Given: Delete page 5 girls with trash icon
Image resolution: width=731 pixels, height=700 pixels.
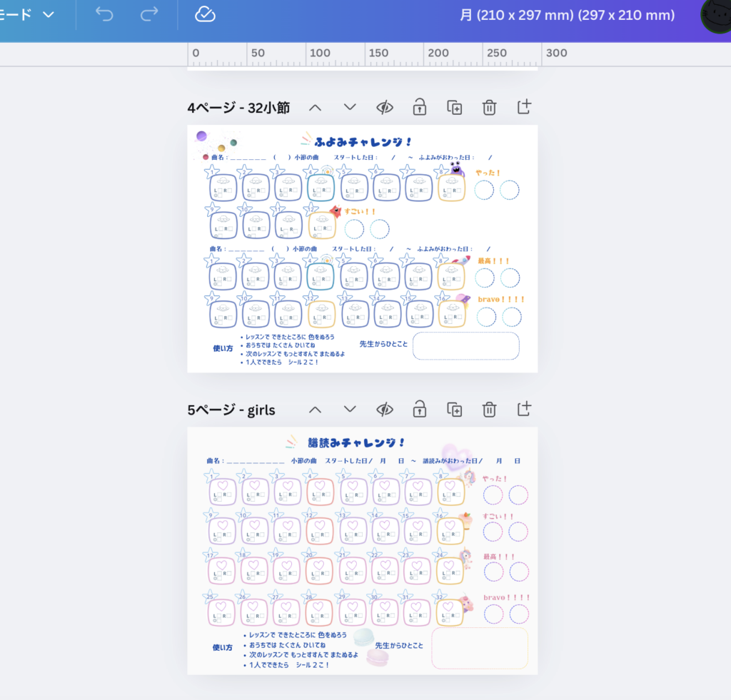Looking at the screenshot, I should pos(489,409).
